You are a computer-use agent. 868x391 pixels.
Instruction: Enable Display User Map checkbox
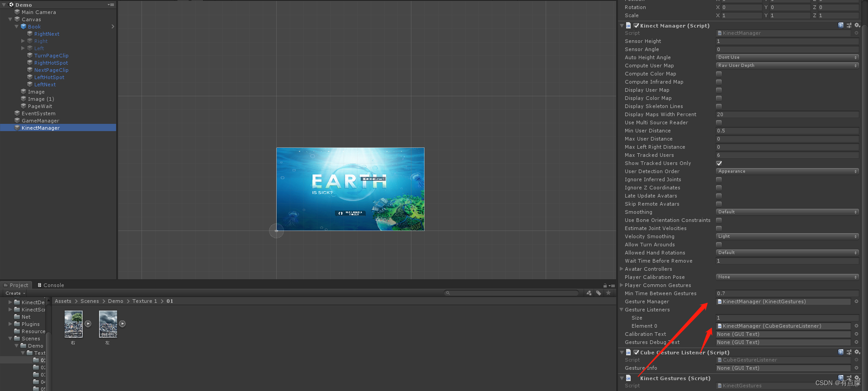pos(719,90)
